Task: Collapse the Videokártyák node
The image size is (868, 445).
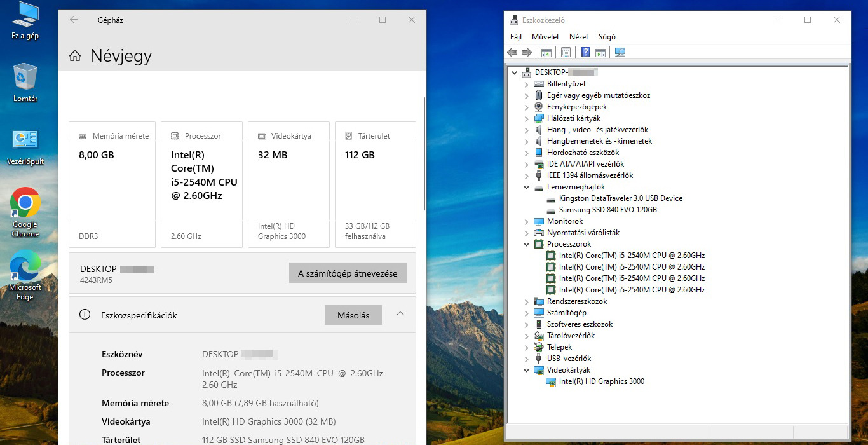Action: pyautogui.click(x=526, y=370)
